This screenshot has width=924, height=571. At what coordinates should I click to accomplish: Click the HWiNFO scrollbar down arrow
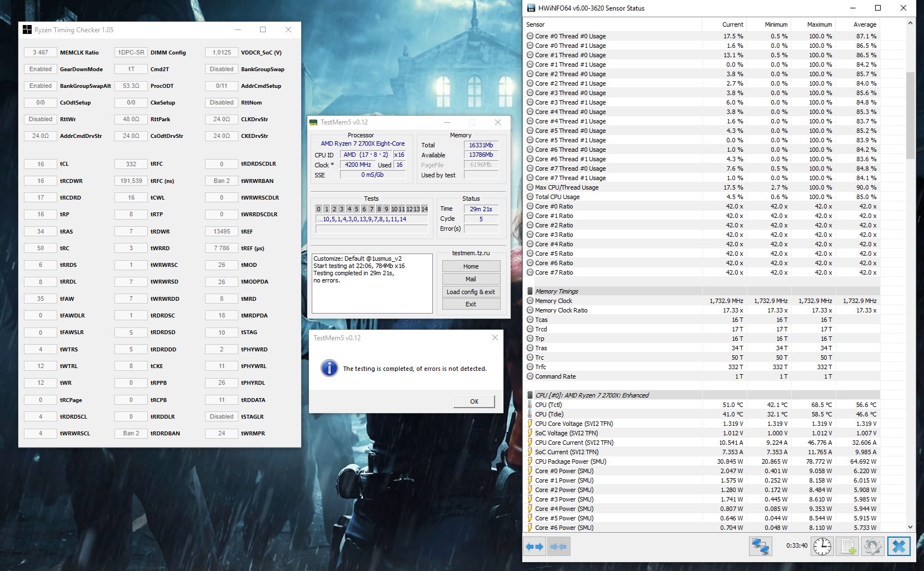910,527
